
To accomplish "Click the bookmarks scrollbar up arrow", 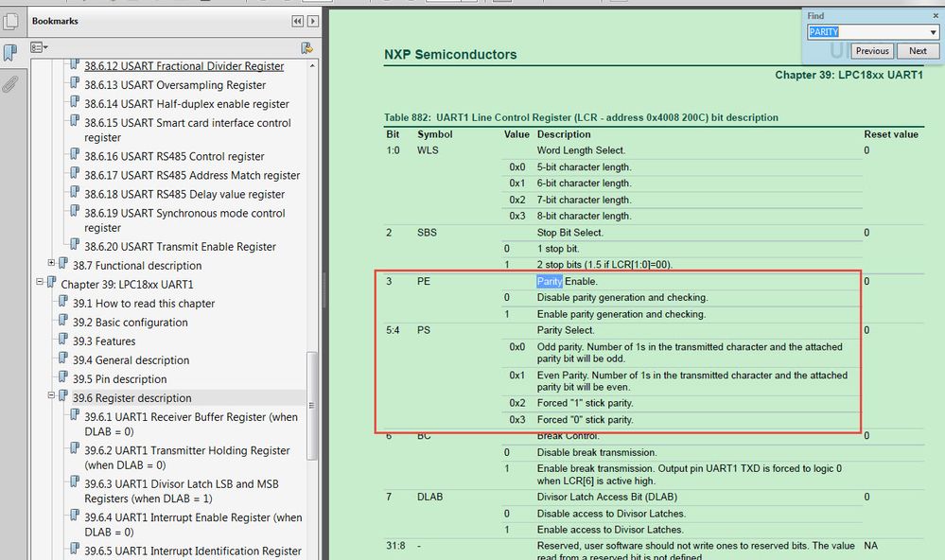I will pos(312,65).
